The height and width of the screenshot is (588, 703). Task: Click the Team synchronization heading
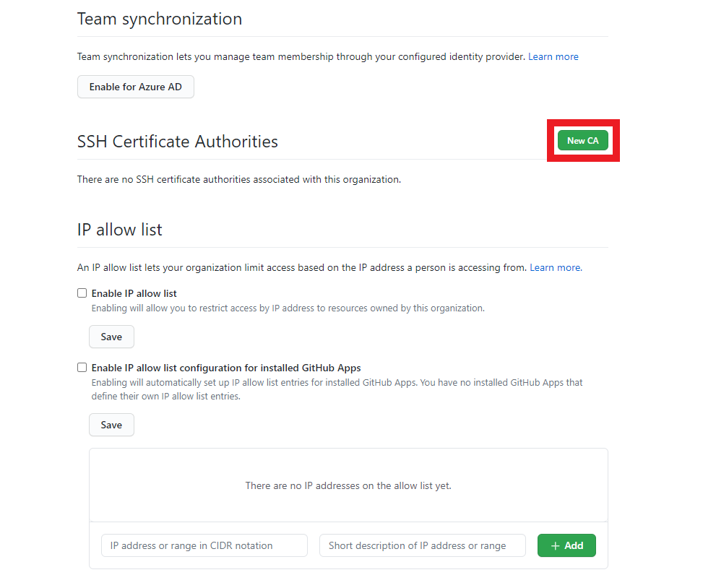click(x=160, y=19)
